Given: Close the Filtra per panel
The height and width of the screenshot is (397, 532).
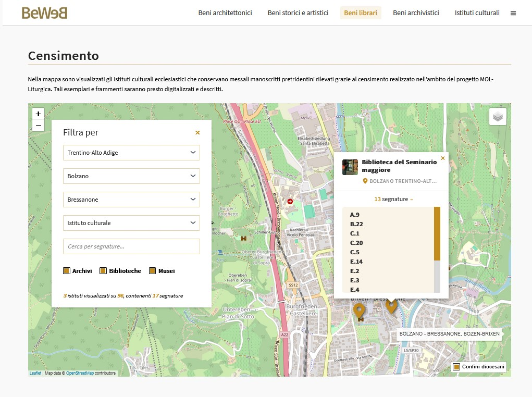Looking at the screenshot, I should tap(197, 133).
